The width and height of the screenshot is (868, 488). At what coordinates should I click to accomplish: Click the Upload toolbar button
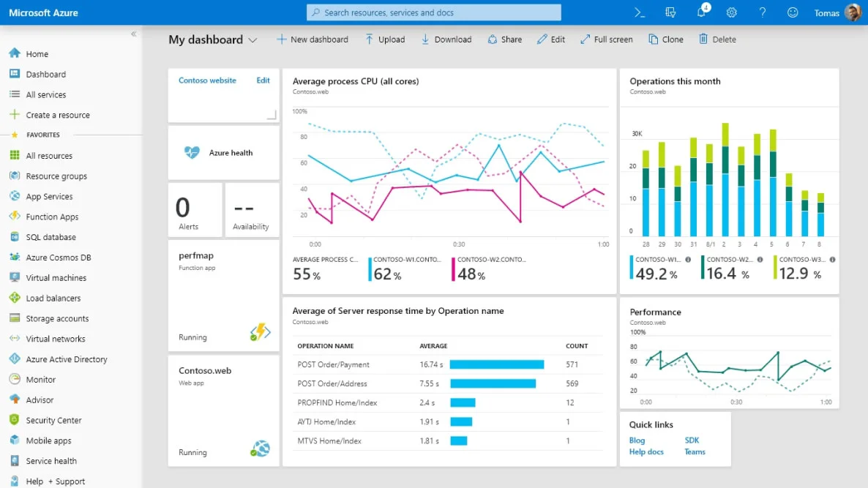(385, 40)
